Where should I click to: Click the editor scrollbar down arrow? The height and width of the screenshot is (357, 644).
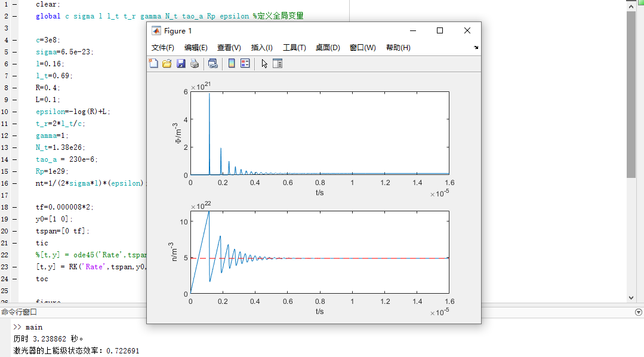pyautogui.click(x=631, y=298)
